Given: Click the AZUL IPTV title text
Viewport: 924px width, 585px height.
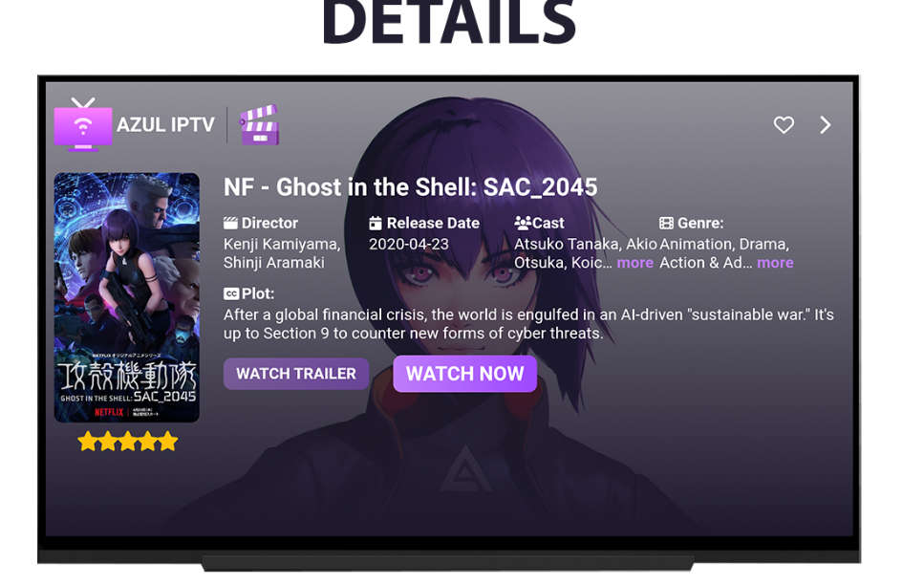Looking at the screenshot, I should point(165,125).
